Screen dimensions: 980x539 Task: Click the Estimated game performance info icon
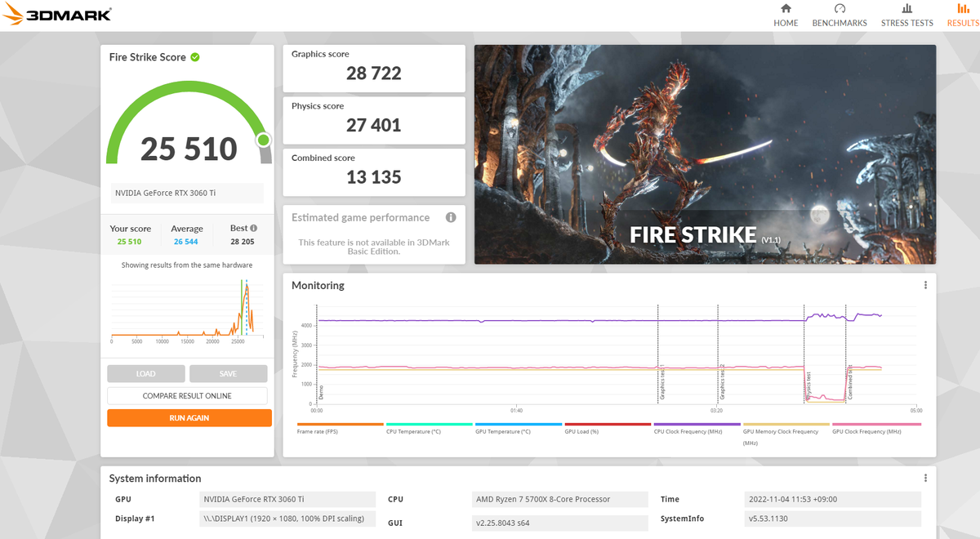(x=451, y=217)
